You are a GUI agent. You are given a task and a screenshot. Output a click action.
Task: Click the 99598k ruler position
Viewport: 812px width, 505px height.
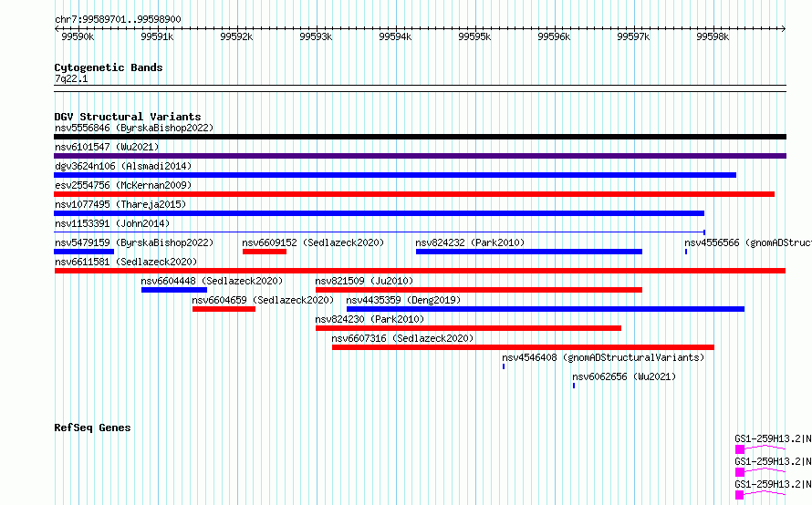click(713, 36)
